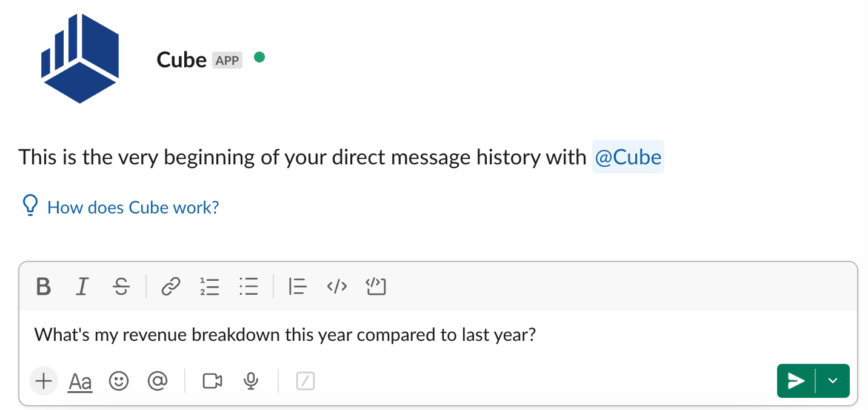868x410 pixels.
Task: Click inside the message input field
Action: point(285,334)
